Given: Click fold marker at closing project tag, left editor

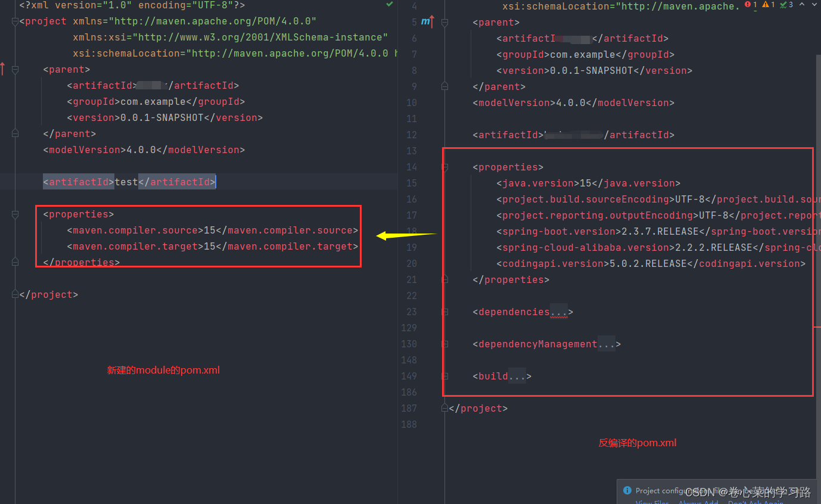Looking at the screenshot, I should click(15, 294).
